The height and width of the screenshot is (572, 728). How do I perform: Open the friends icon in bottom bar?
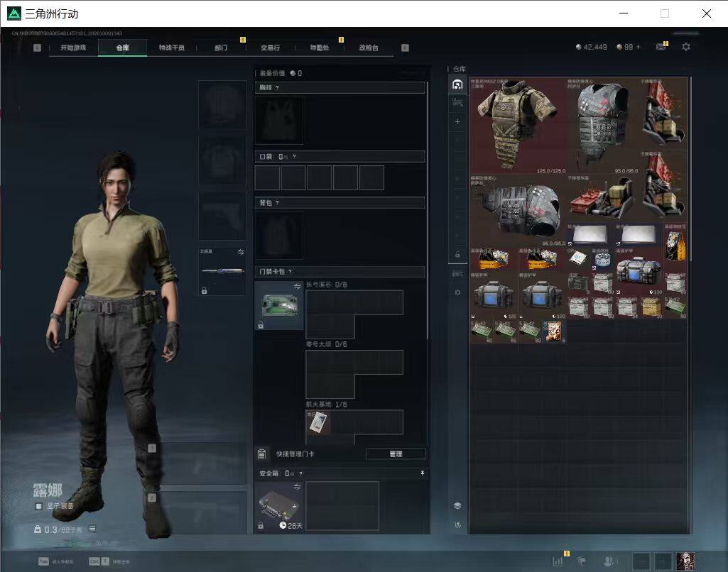[x=609, y=561]
